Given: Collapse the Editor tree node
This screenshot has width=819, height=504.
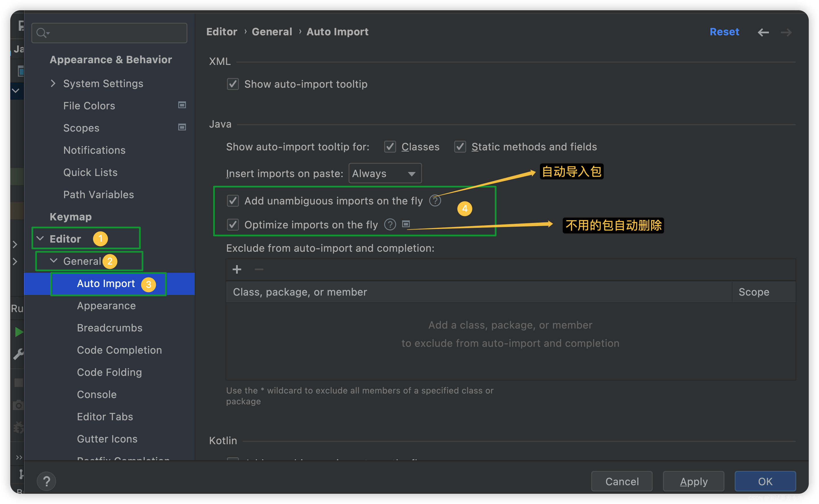Looking at the screenshot, I should coord(40,238).
